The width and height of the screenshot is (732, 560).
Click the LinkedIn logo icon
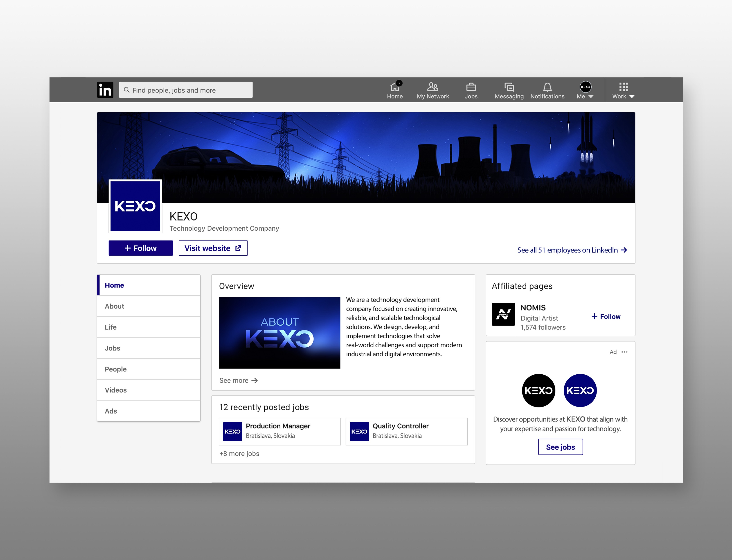pyautogui.click(x=105, y=90)
